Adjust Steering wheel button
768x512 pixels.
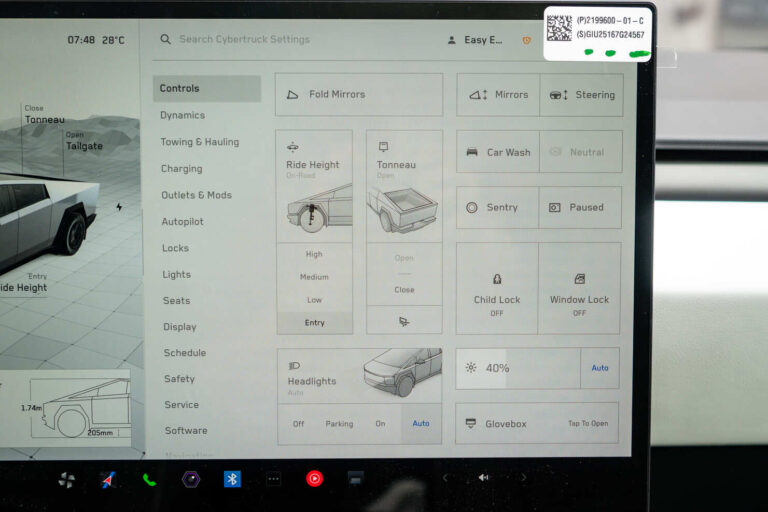point(581,95)
